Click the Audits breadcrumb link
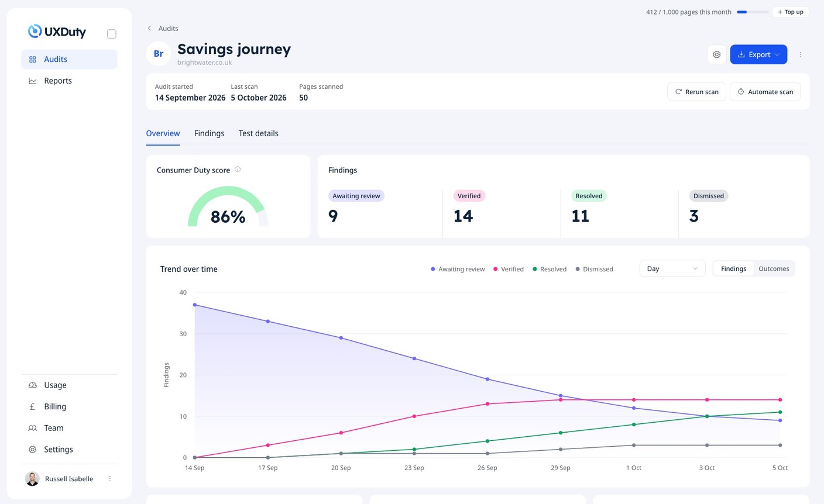 (168, 28)
